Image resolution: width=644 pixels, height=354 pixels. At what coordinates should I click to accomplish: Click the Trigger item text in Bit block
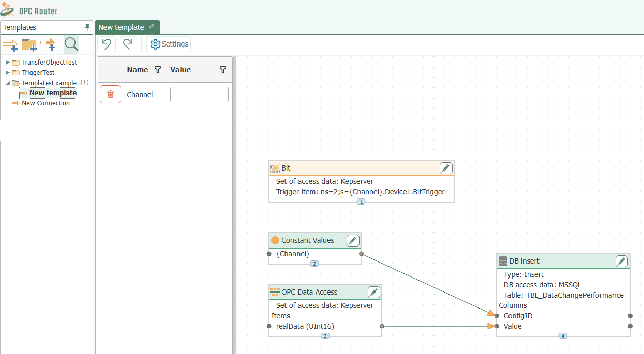[361, 192]
